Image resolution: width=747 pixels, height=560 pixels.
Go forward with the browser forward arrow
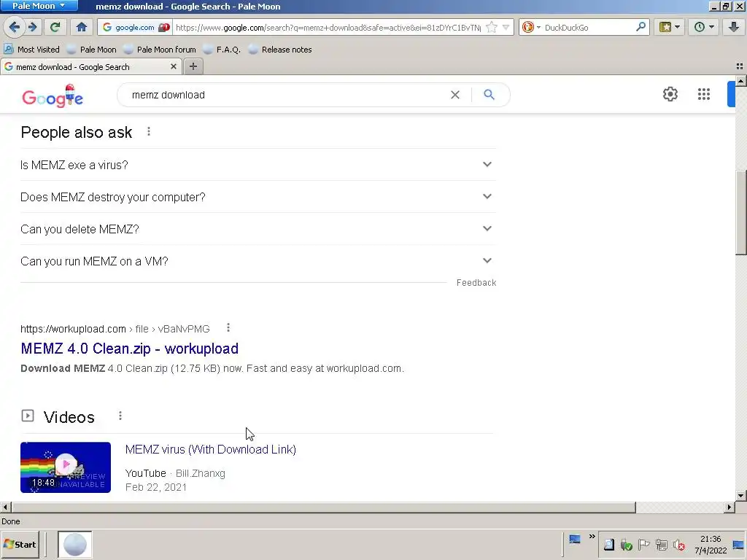click(x=33, y=27)
